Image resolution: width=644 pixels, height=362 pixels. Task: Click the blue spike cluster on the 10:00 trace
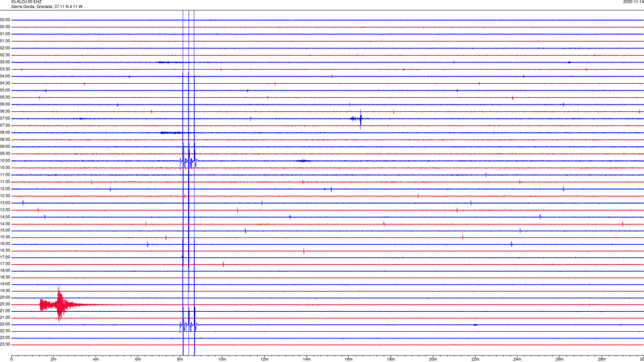pyautogui.click(x=189, y=161)
